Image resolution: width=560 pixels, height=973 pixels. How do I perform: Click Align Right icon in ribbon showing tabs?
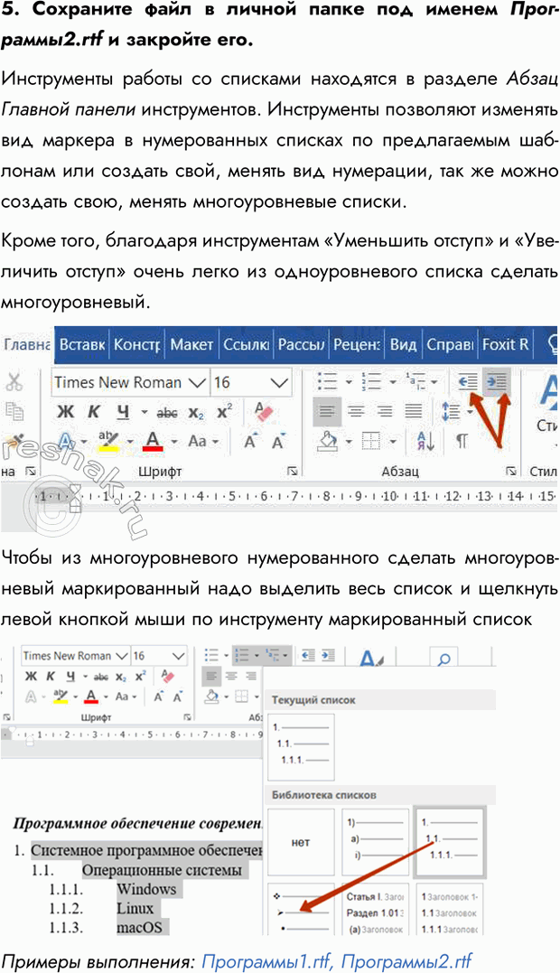(385, 411)
